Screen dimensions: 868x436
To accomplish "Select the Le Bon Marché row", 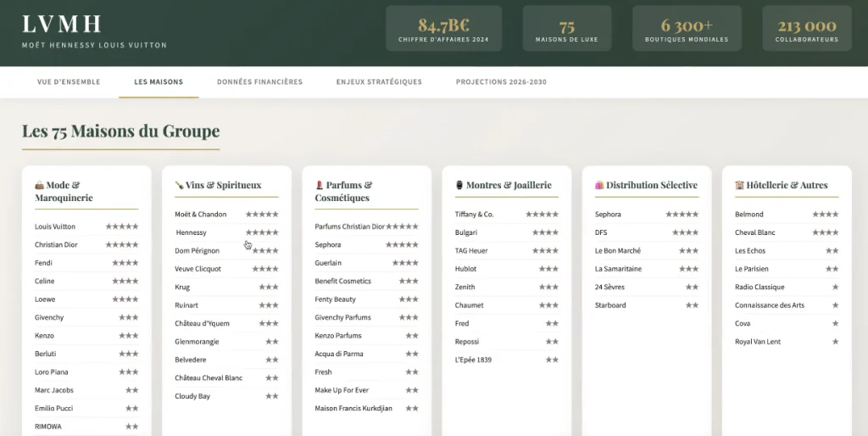I will pos(647,251).
